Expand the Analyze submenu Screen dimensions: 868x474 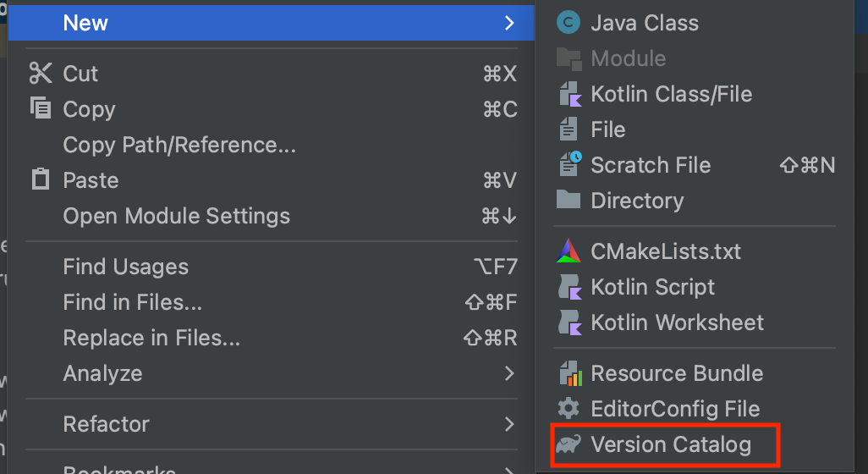[508, 373]
